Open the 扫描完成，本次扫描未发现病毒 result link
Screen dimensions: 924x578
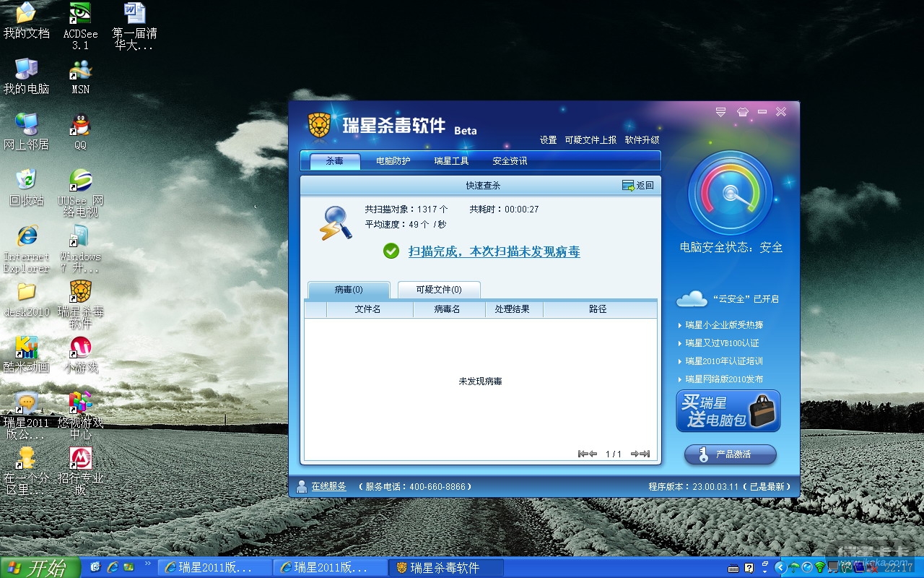pos(494,251)
